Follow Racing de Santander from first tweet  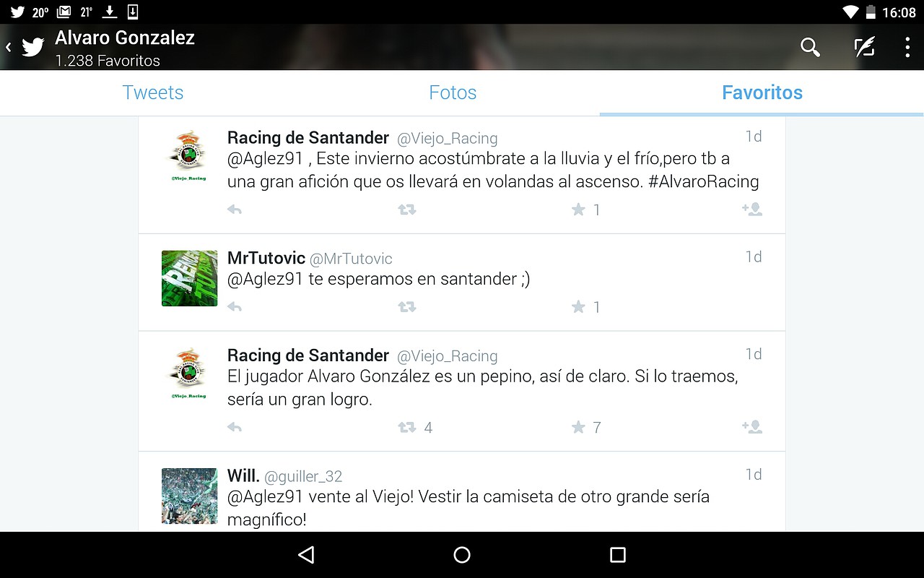click(x=752, y=210)
